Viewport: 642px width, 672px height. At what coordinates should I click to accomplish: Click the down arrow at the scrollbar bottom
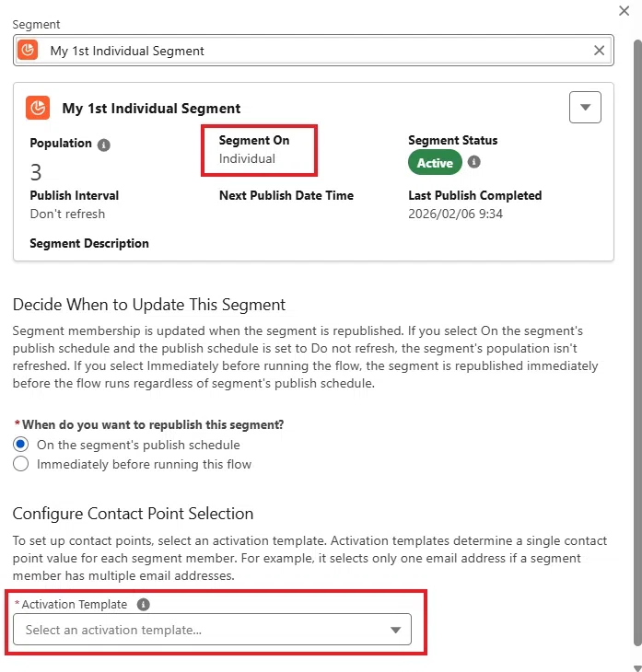tap(637, 667)
